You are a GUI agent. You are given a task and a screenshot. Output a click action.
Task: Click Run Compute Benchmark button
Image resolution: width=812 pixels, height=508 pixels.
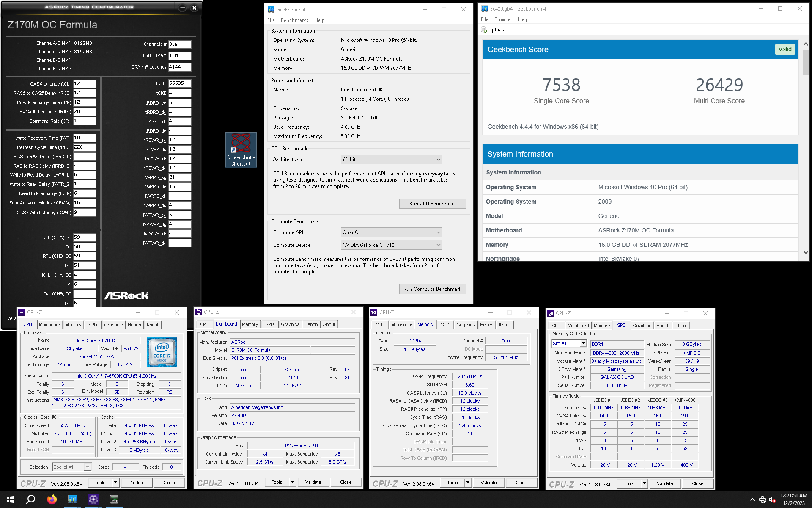pyautogui.click(x=432, y=289)
